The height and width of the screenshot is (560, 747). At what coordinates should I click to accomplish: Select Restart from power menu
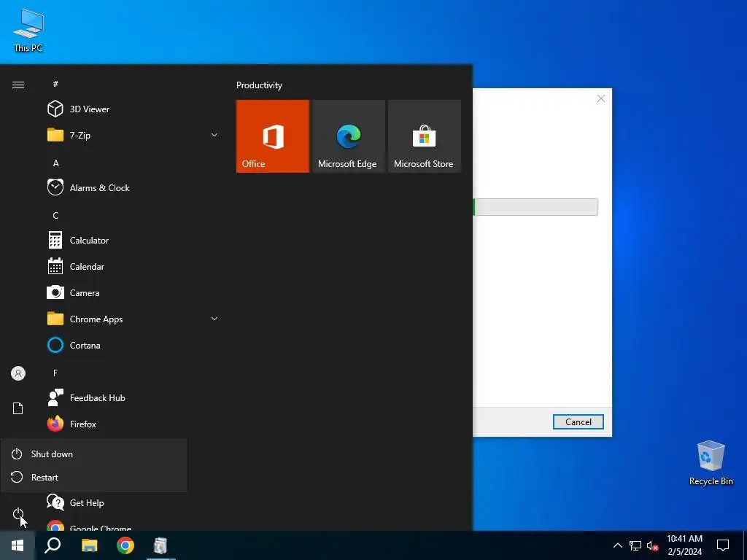coord(94,477)
